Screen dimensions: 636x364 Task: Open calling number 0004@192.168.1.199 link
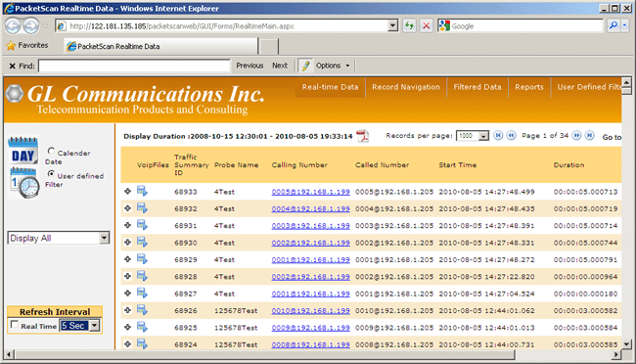click(311, 208)
